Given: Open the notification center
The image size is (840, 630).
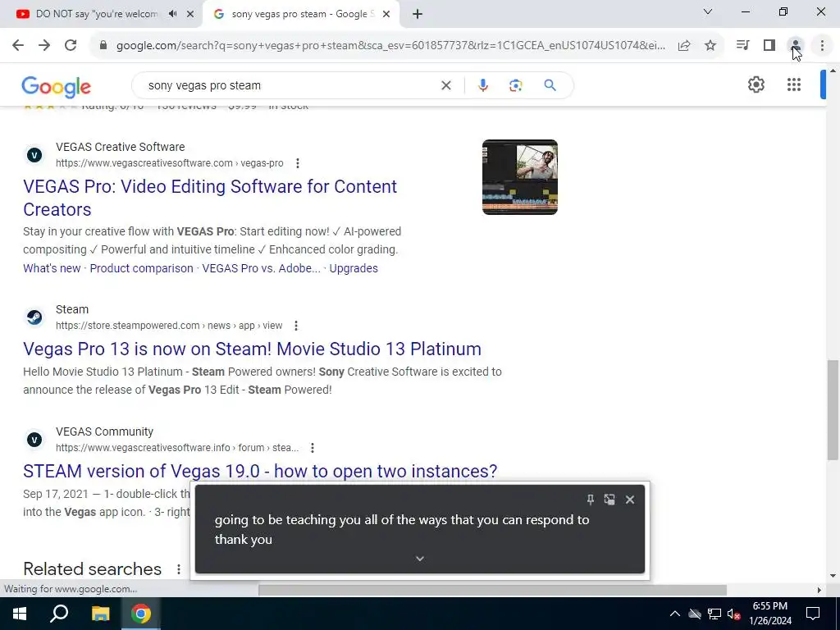Looking at the screenshot, I should (813, 614).
